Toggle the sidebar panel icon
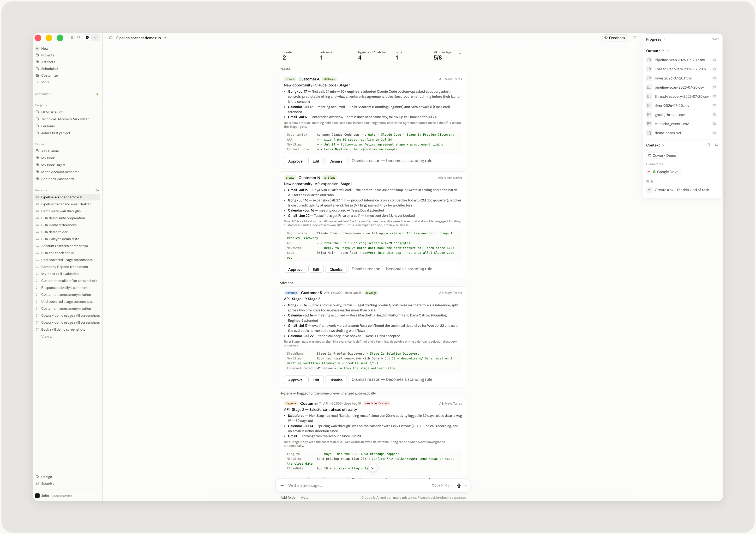The height and width of the screenshot is (534, 756). click(72, 37)
